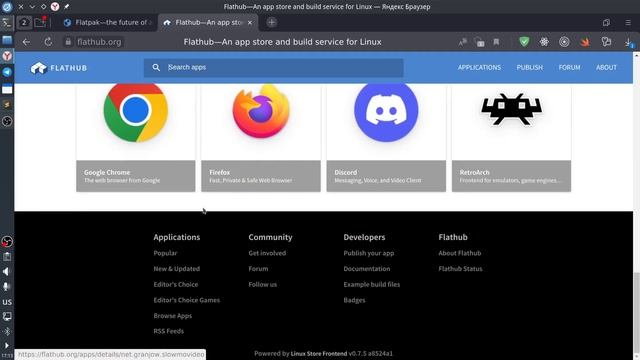Open the Publish your app link
This screenshot has width=640, height=360.
369,253
